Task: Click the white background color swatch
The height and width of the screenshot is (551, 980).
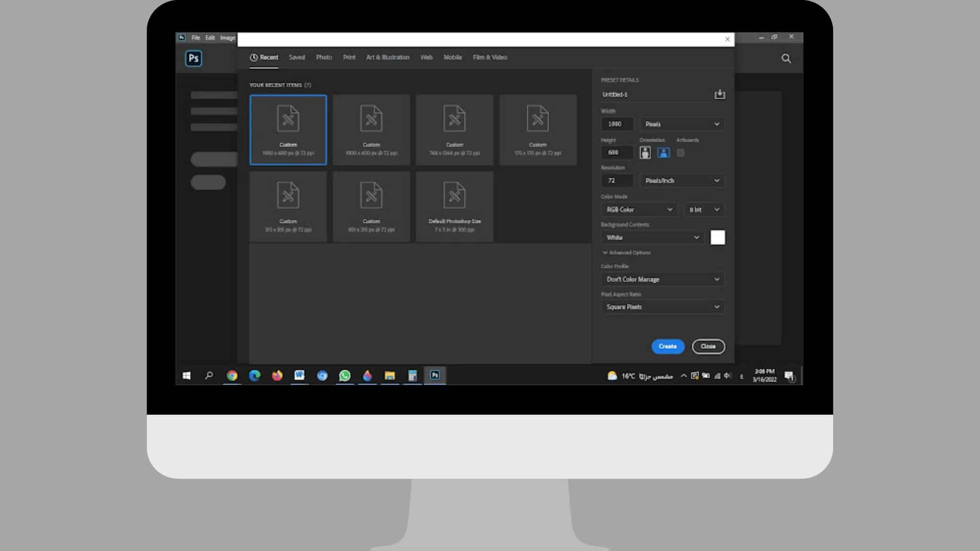Action: click(717, 237)
